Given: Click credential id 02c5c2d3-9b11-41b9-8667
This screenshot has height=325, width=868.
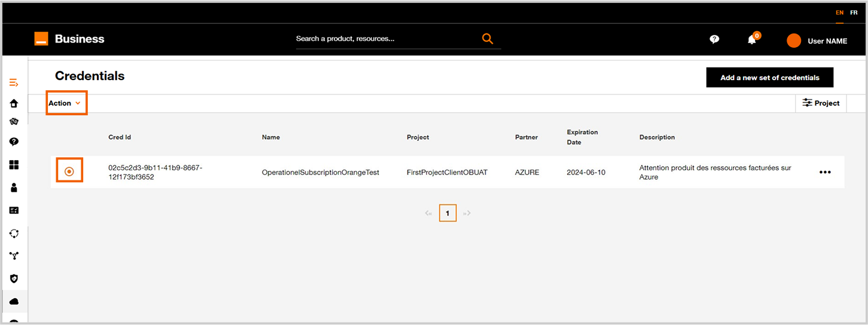Looking at the screenshot, I should [156, 172].
